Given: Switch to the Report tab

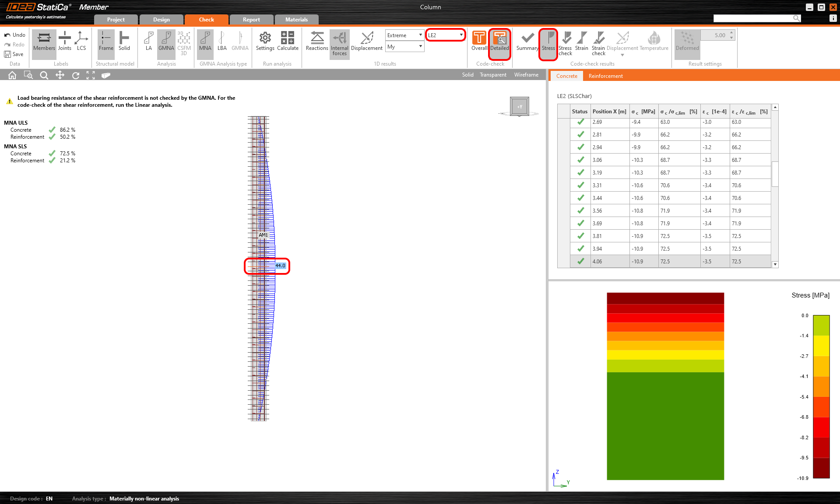Looking at the screenshot, I should click(252, 19).
